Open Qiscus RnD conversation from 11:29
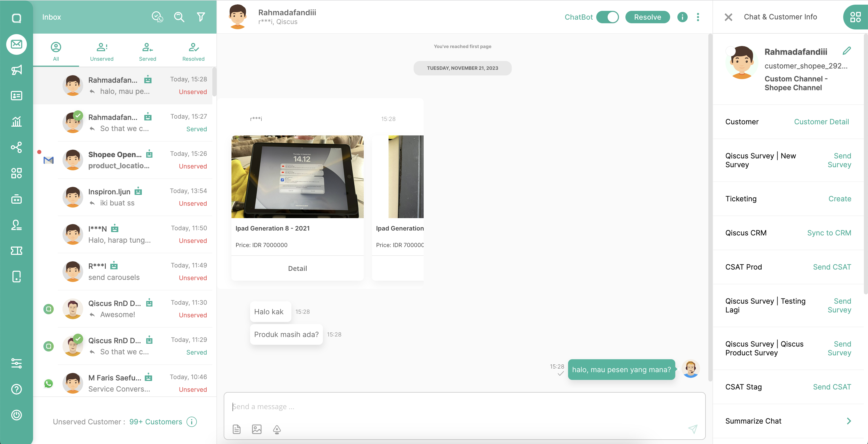This screenshot has width=868, height=444. coord(123,346)
